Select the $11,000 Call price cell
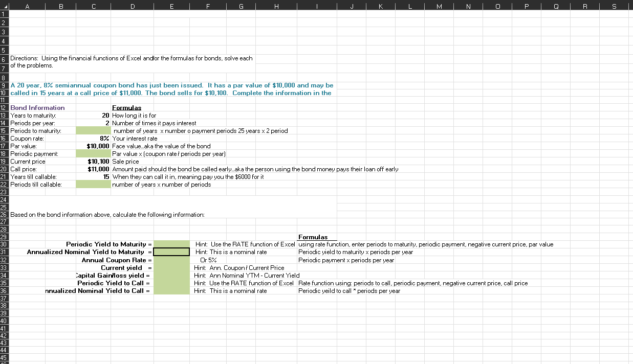 [x=93, y=169]
